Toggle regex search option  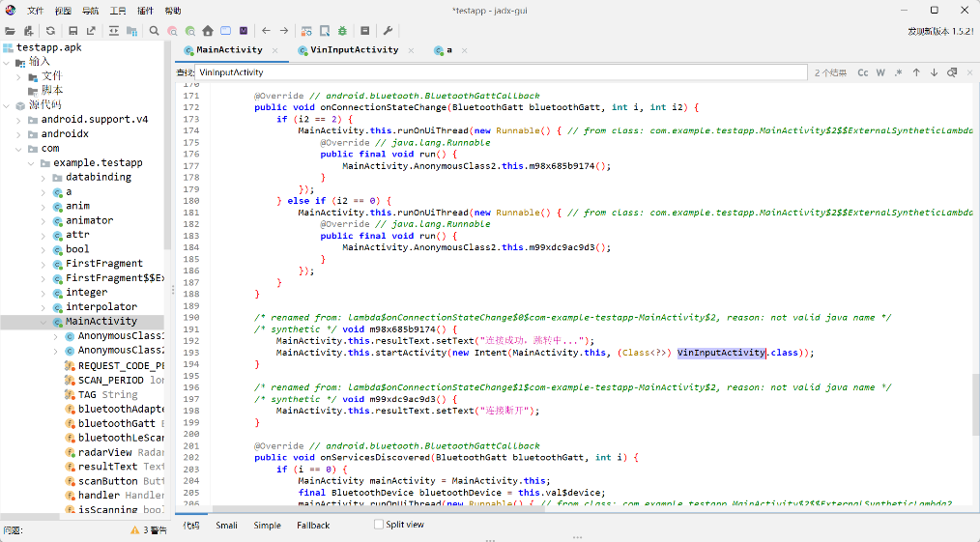pos(898,72)
